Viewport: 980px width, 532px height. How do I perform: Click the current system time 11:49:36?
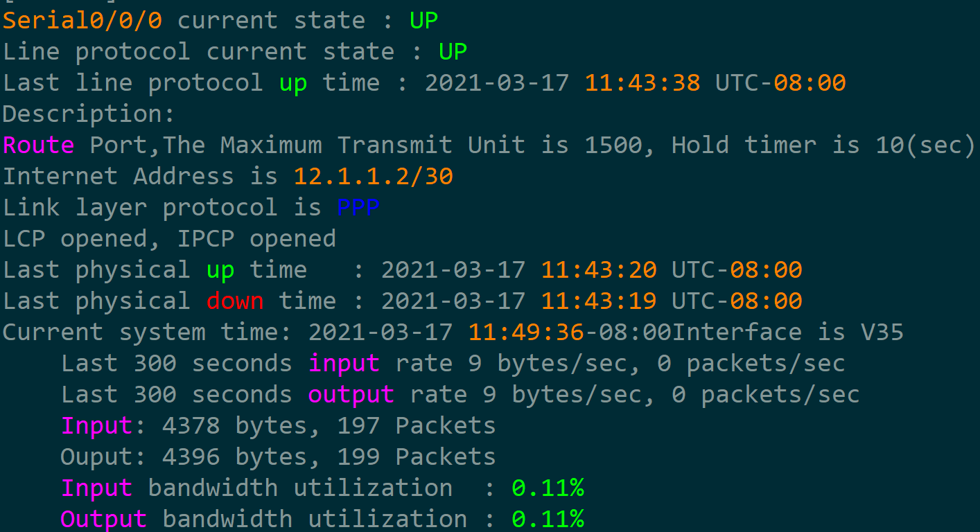[x=527, y=332]
